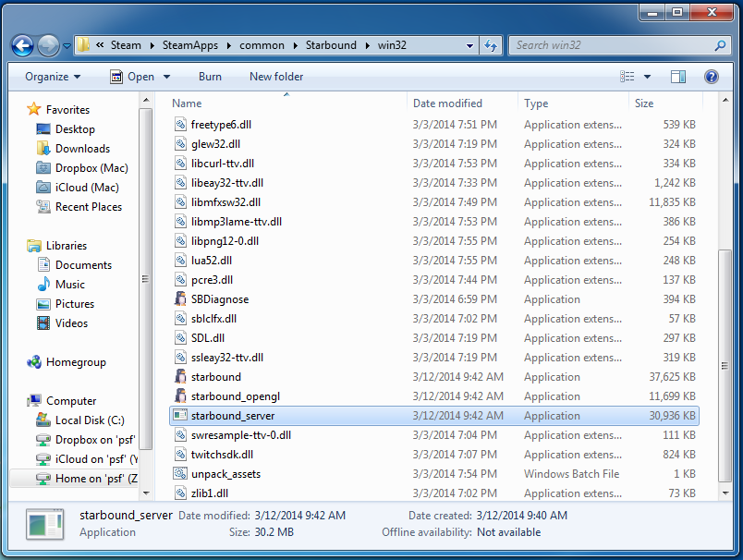Click the file list scroll up arrow

725,101
